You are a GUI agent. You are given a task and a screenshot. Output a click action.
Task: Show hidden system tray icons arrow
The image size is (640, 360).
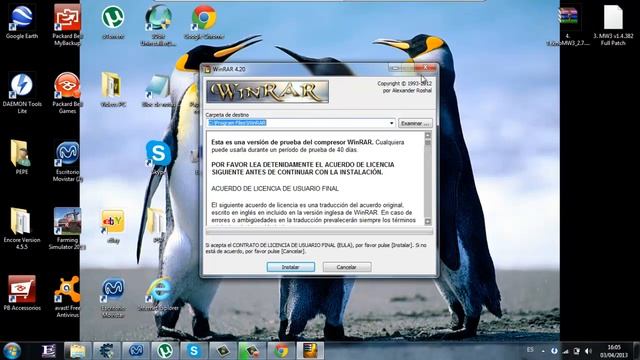click(543, 351)
